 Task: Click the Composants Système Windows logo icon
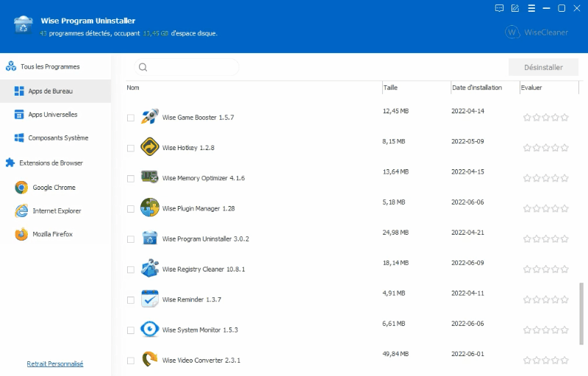19,138
